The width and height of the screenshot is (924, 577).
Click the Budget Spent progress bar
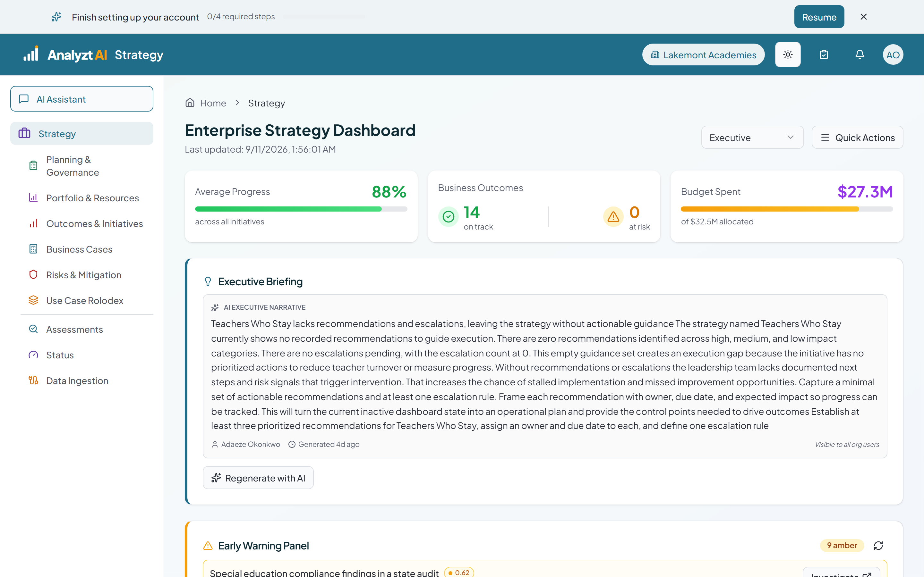pyautogui.click(x=787, y=209)
